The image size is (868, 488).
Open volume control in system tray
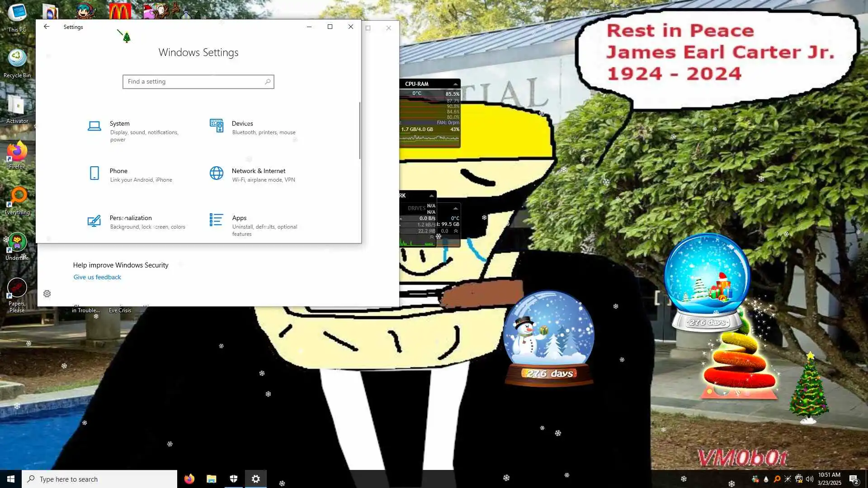click(x=810, y=479)
